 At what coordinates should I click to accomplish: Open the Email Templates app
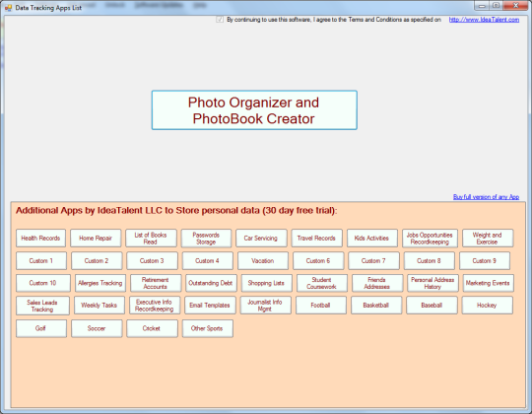210,305
